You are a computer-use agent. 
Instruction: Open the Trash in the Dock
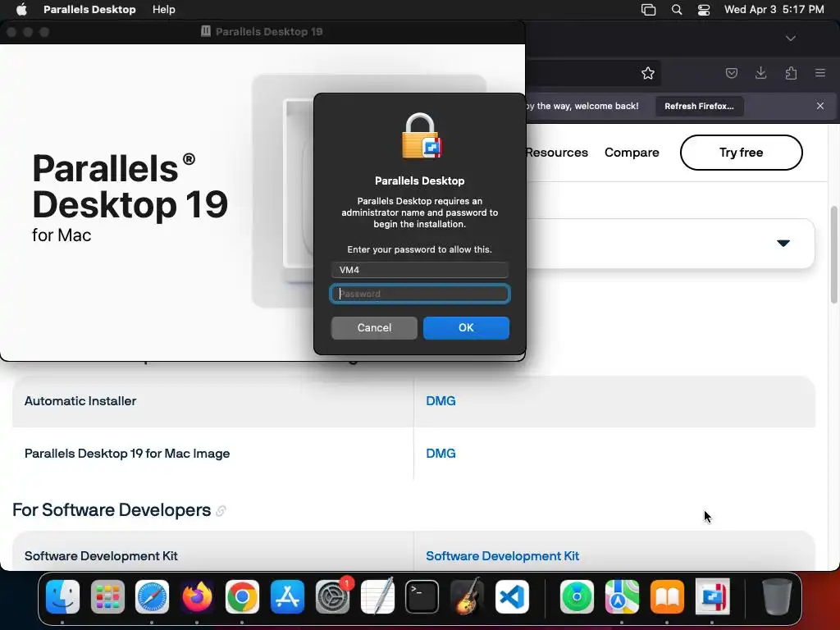(x=777, y=596)
